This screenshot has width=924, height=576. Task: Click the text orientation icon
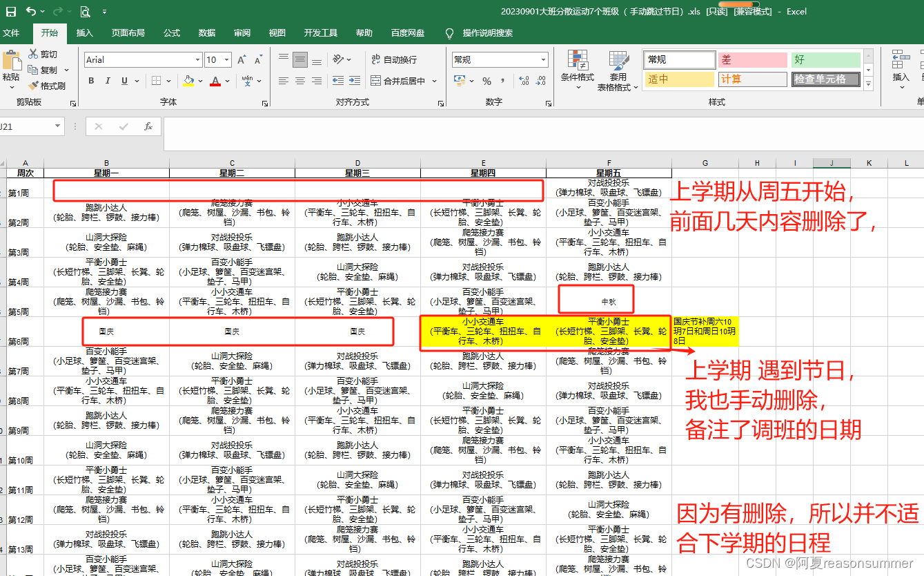click(x=338, y=59)
